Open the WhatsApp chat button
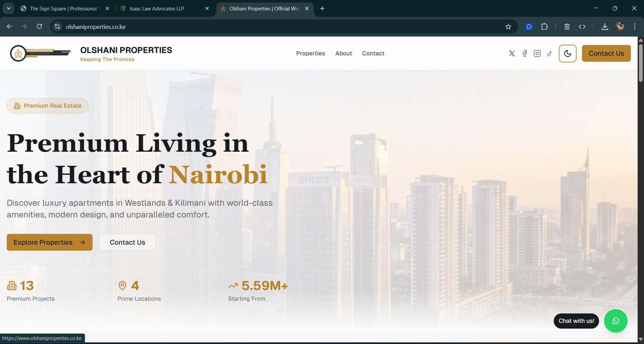644x344 pixels. [615, 321]
